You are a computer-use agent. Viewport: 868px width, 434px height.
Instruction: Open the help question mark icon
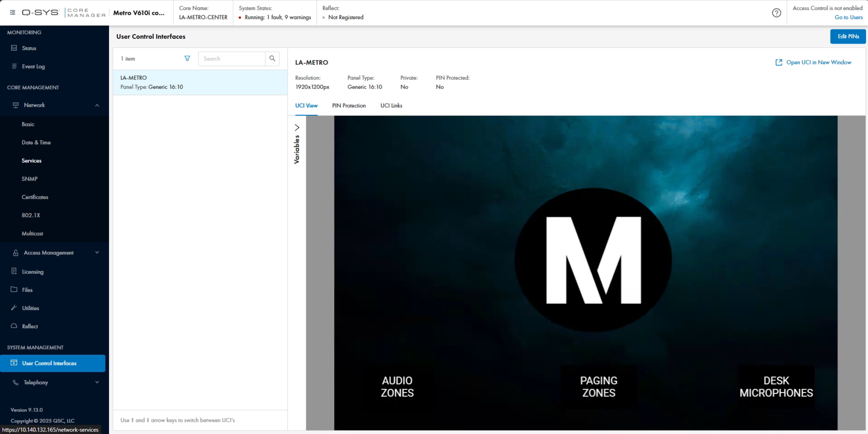[776, 13]
